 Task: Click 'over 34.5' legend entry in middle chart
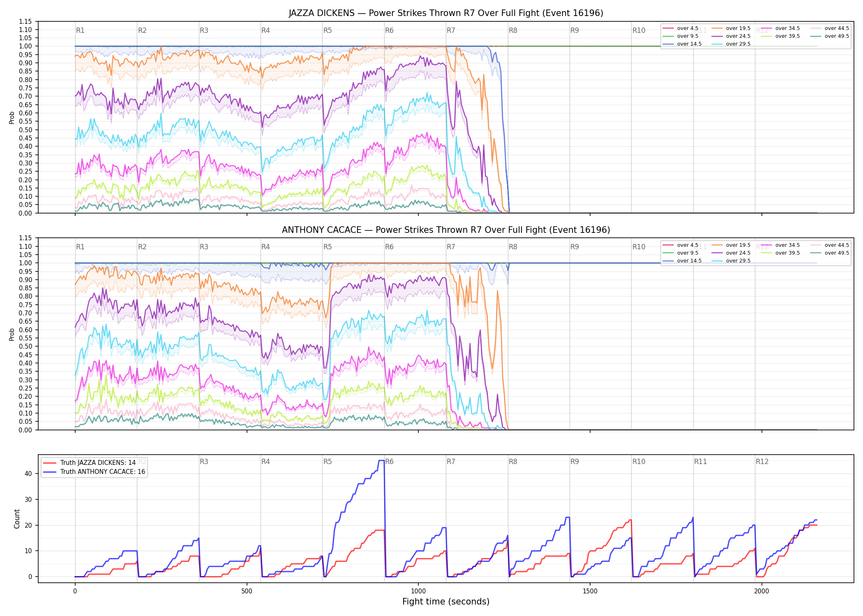[x=780, y=245]
